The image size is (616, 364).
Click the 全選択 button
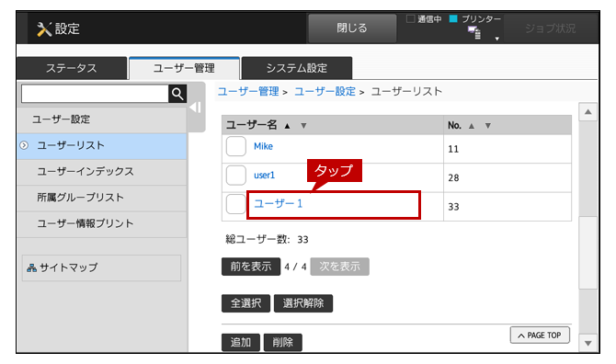pos(245,303)
